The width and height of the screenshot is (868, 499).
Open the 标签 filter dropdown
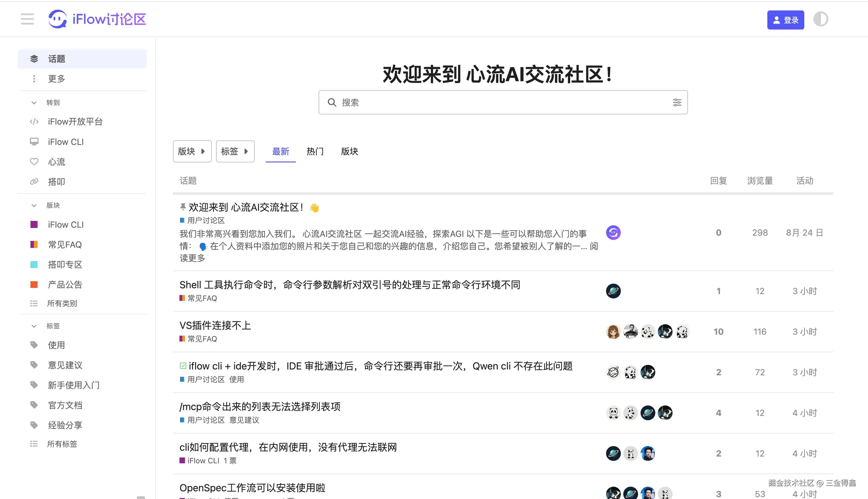pos(235,151)
